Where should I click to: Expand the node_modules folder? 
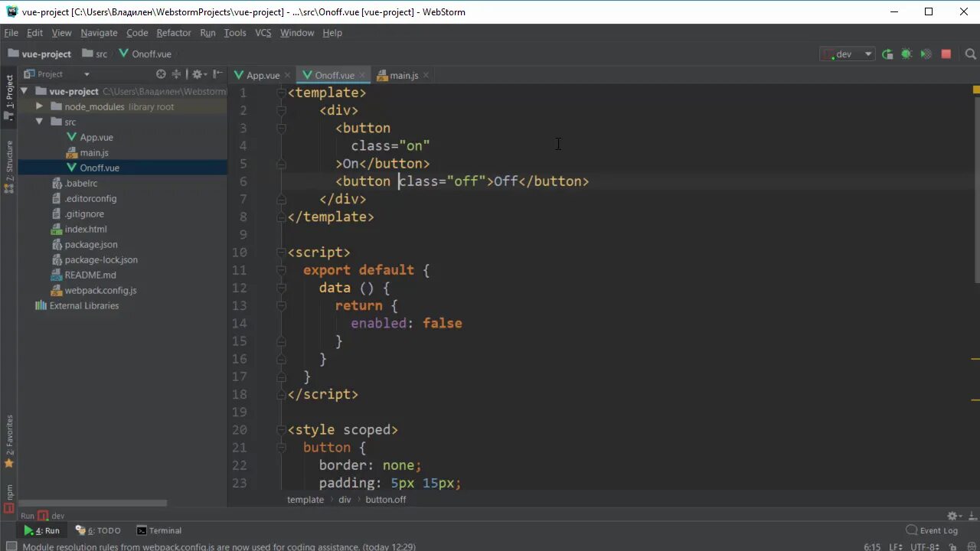(x=39, y=106)
